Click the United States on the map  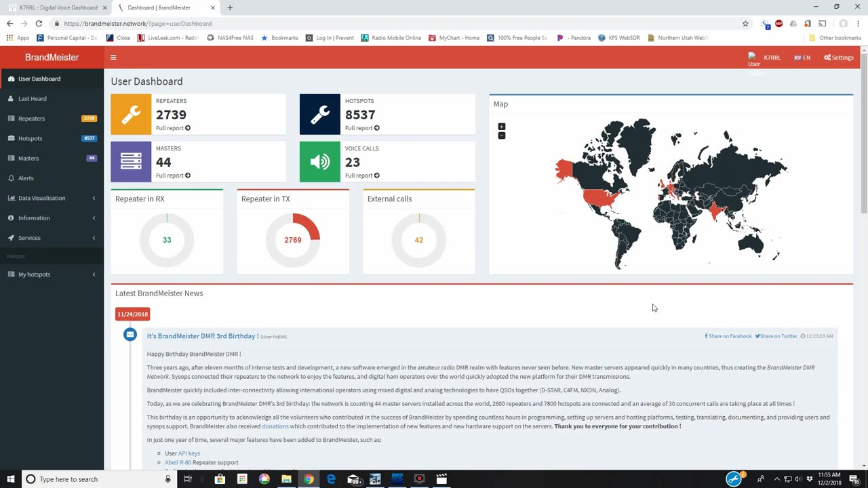pyautogui.click(x=602, y=198)
